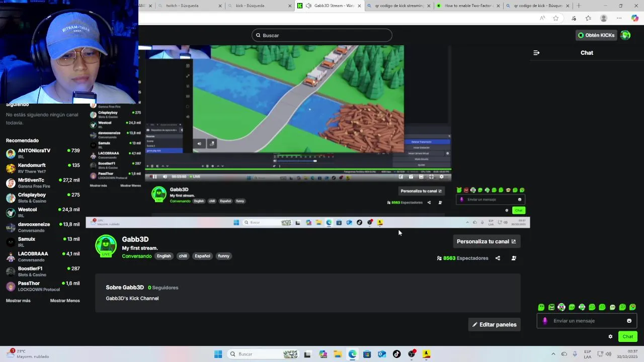The image size is (644, 362).
Task: Click Personaliza tu canal button
Action: pyautogui.click(x=486, y=241)
